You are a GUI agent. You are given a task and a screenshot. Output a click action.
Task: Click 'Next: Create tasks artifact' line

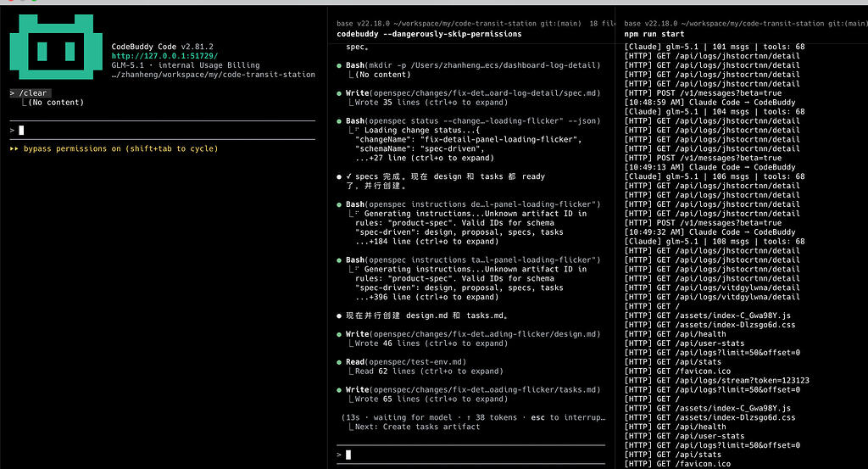[417, 427]
